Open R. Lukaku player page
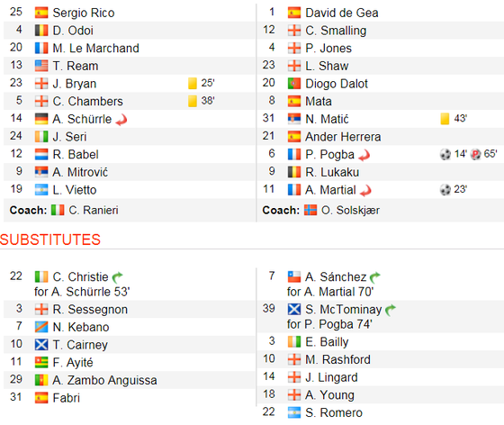Viewport: 504px width, 425px height. click(x=332, y=172)
